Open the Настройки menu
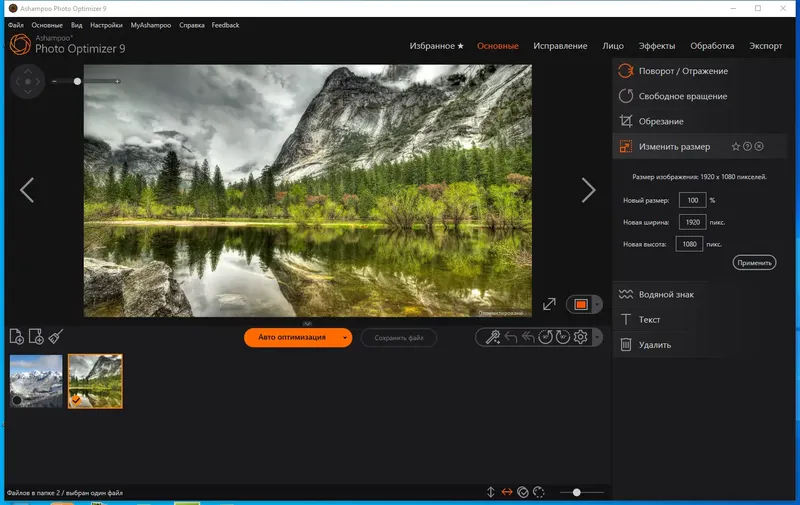This screenshot has height=505, width=800. pos(106,25)
